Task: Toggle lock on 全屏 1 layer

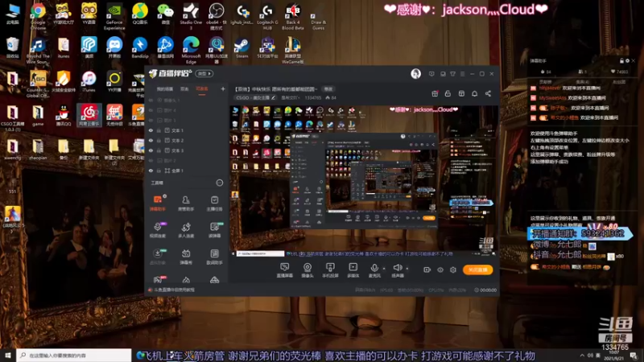Action: (x=159, y=171)
